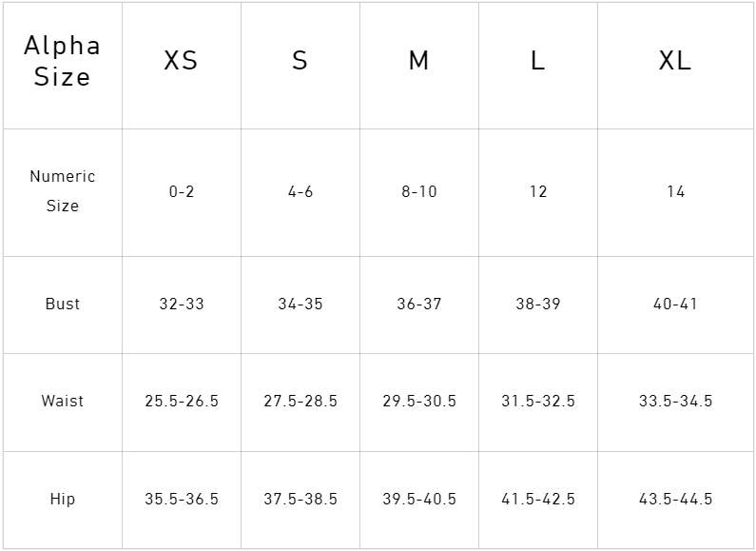
Task: Select bust measurement 40-41
Action: [x=675, y=305]
